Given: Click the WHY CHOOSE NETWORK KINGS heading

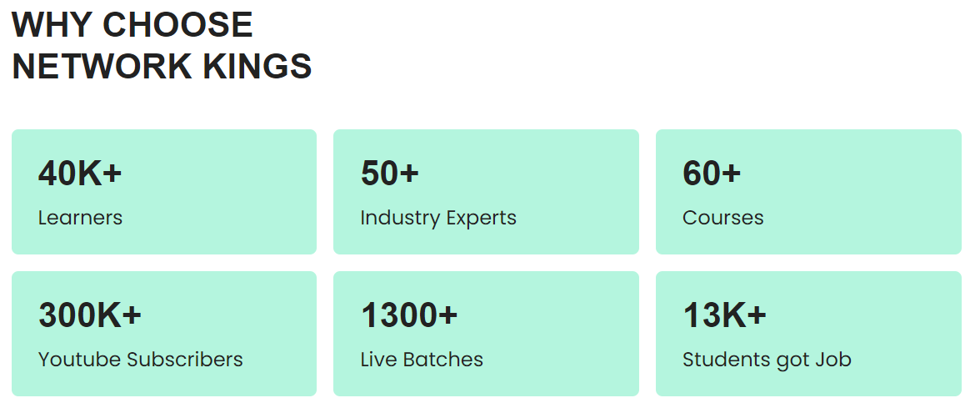Looking at the screenshot, I should (x=162, y=45).
